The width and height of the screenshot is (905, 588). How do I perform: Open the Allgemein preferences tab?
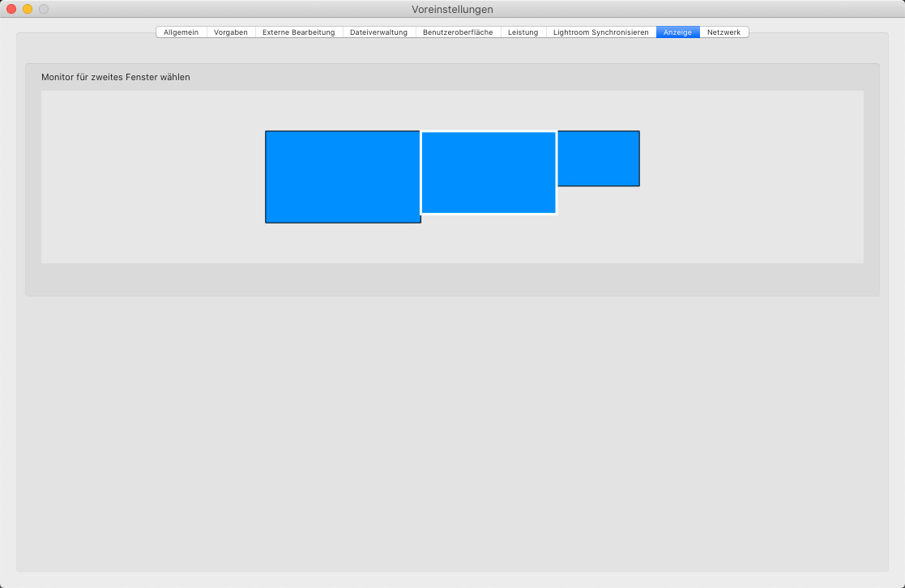click(181, 32)
